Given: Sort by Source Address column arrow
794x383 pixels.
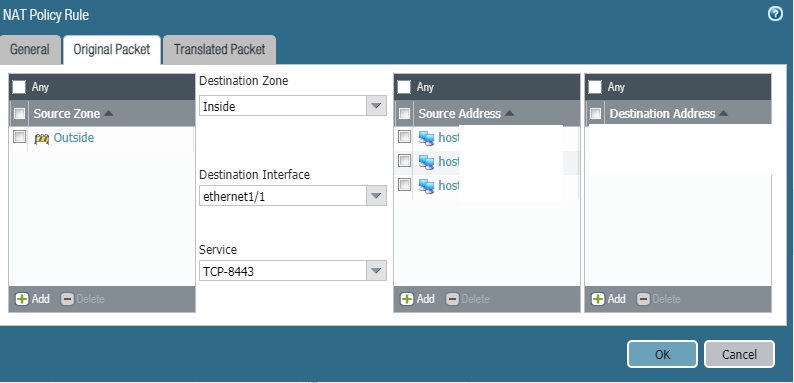Looking at the screenshot, I should click(x=509, y=113).
